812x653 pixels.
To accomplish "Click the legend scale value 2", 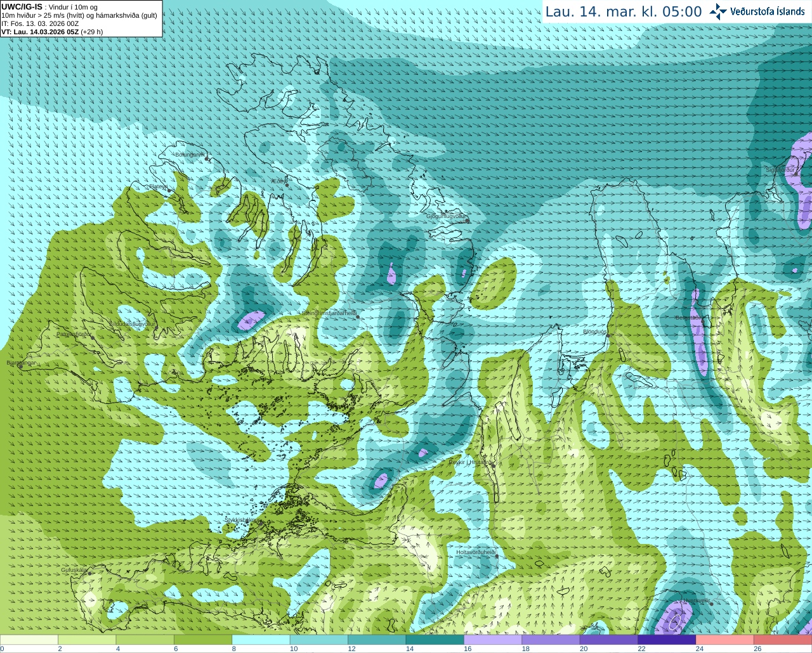I will click(x=60, y=649).
